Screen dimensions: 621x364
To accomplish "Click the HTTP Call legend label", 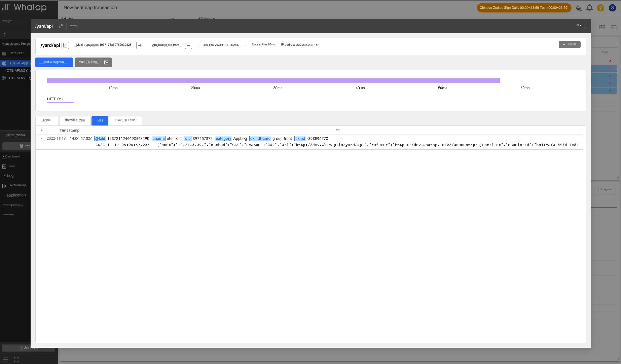I will point(55,99).
